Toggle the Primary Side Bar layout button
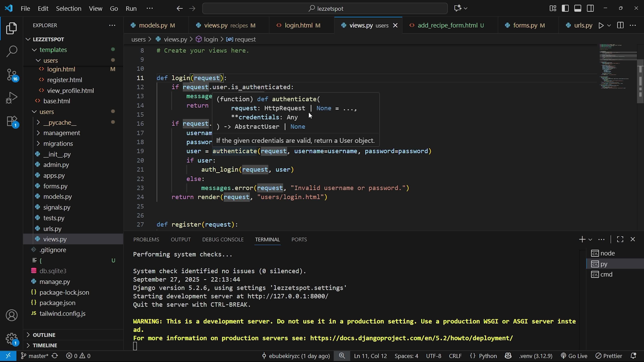 tap(565, 9)
